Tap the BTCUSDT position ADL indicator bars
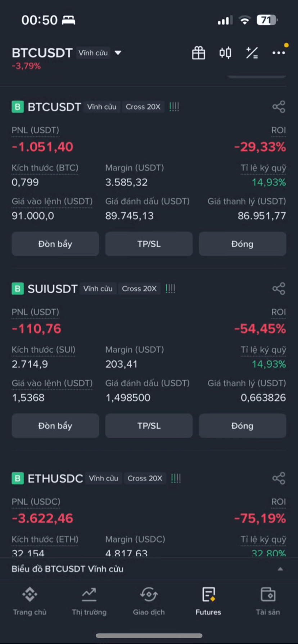Screen dimensions: 298x644 pos(174,107)
